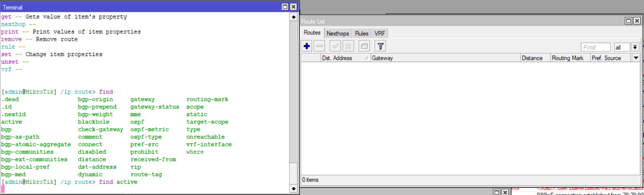The image size is (644, 195).
Task: Click 'vrf-interface' in terminal output
Action: click(x=209, y=145)
